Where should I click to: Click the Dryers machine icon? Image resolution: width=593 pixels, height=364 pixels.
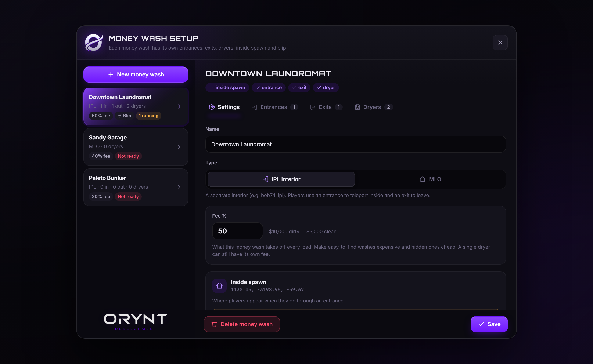tap(357, 107)
